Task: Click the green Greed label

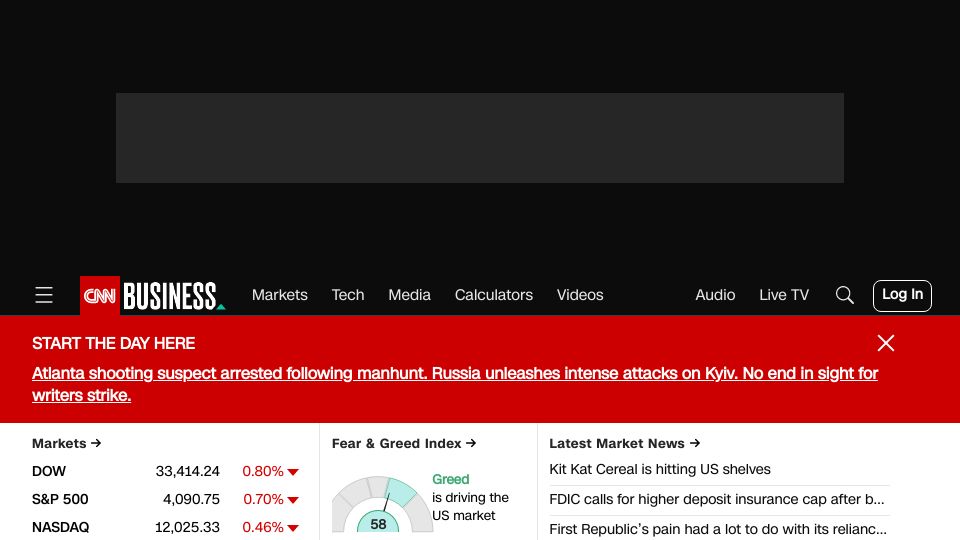Action: pos(451,479)
